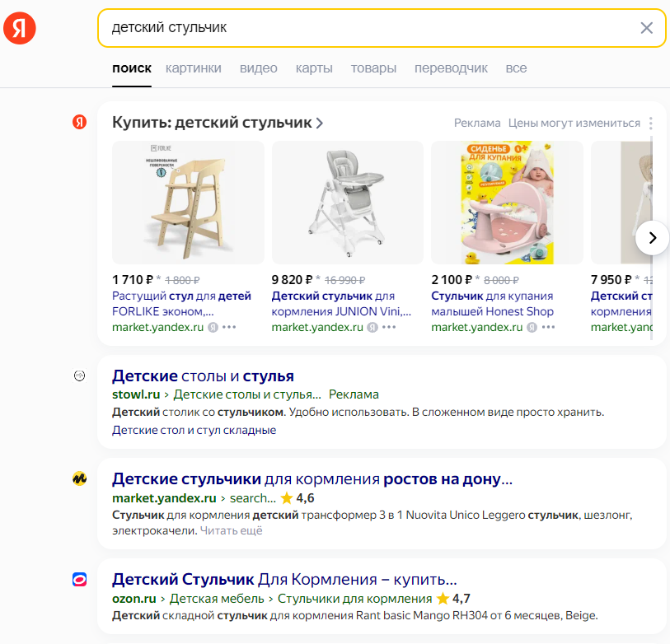Click the Yandex logo at top left
Image resolution: width=670 pixels, height=644 pixels.
(x=20, y=28)
